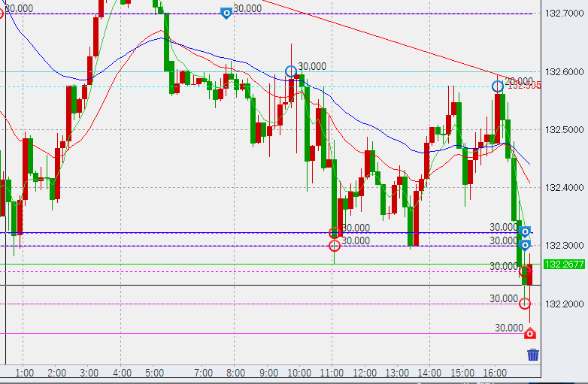Select the upper blue order tag near 132.3000

coord(526,231)
